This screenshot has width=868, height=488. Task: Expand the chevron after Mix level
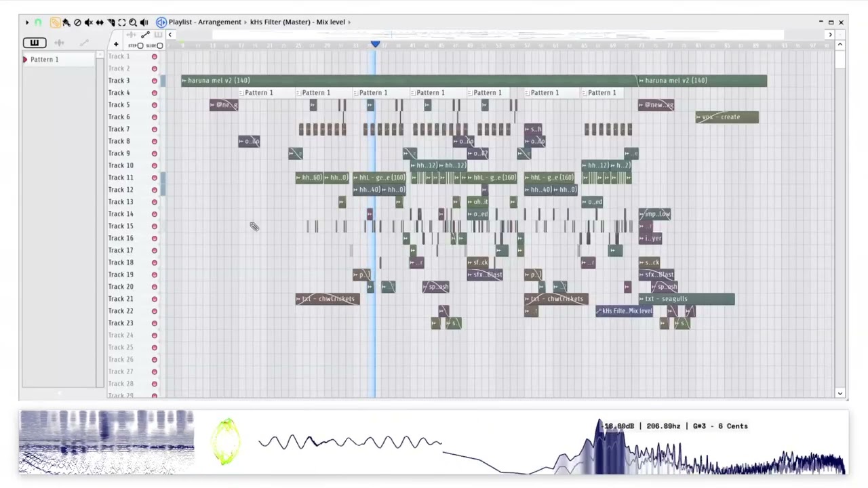click(349, 22)
